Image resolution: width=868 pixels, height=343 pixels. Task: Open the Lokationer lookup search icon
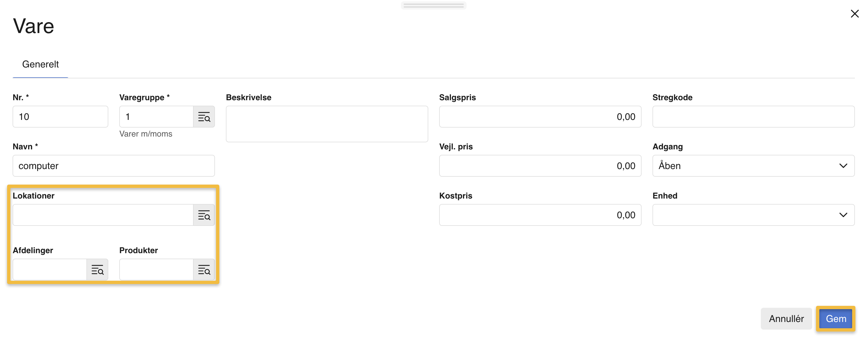[204, 215]
